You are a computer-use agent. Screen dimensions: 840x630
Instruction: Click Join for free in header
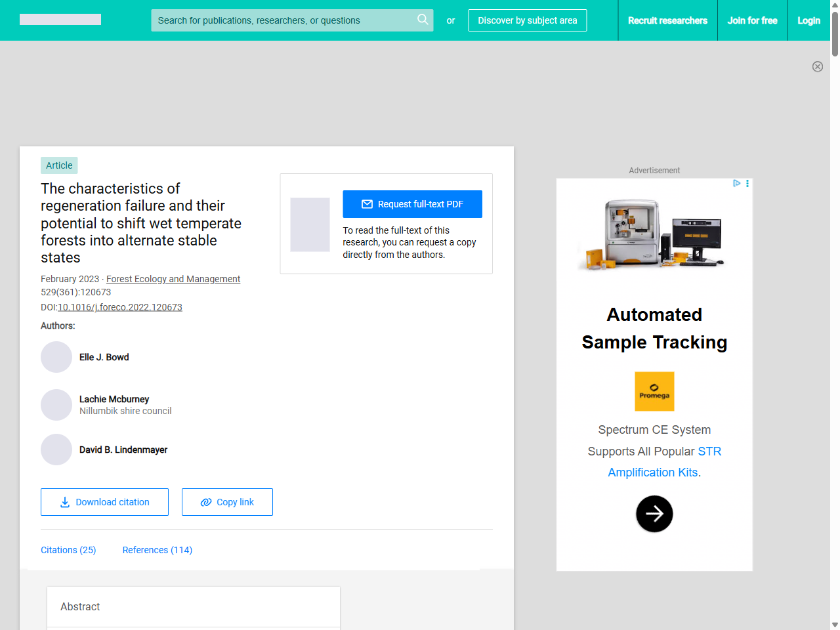tap(752, 20)
